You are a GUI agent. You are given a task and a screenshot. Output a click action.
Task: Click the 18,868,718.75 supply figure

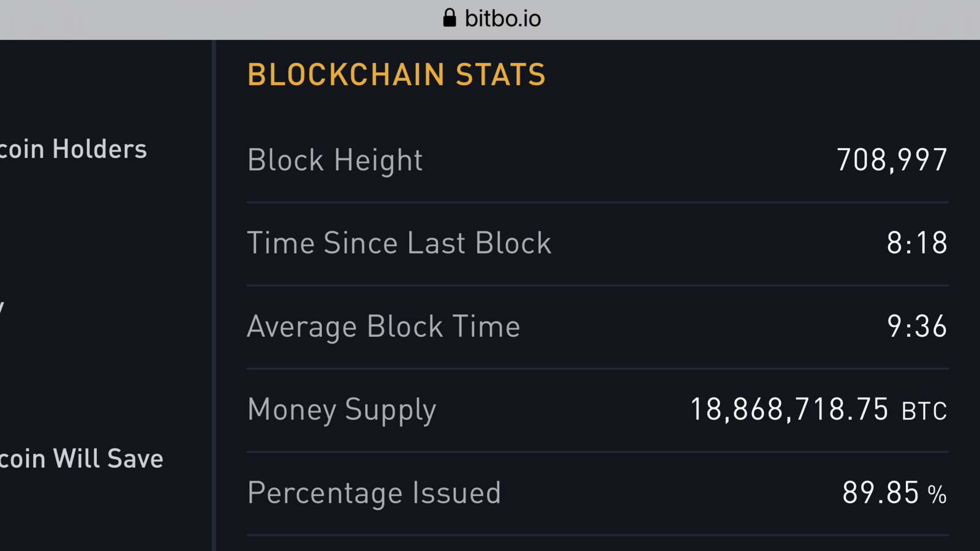[x=789, y=410]
